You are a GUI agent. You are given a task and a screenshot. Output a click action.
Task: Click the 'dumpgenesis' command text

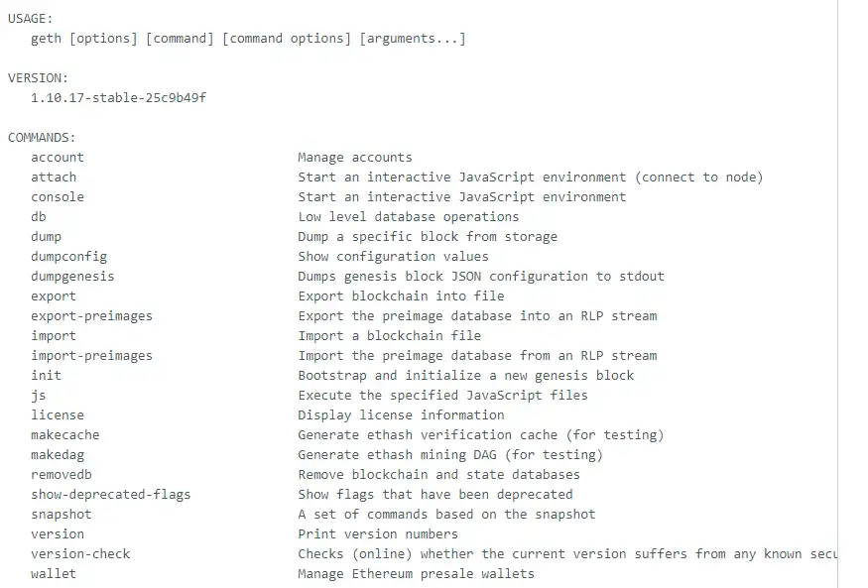(x=72, y=276)
